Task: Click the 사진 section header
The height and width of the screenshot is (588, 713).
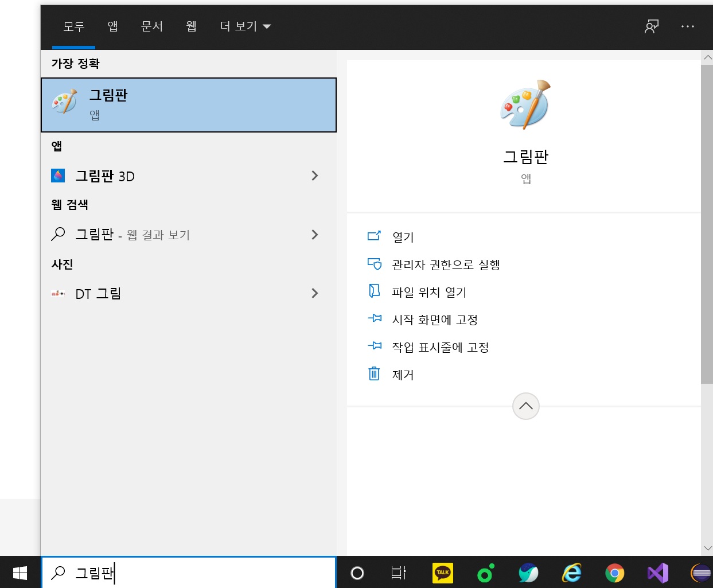Action: tap(63, 264)
